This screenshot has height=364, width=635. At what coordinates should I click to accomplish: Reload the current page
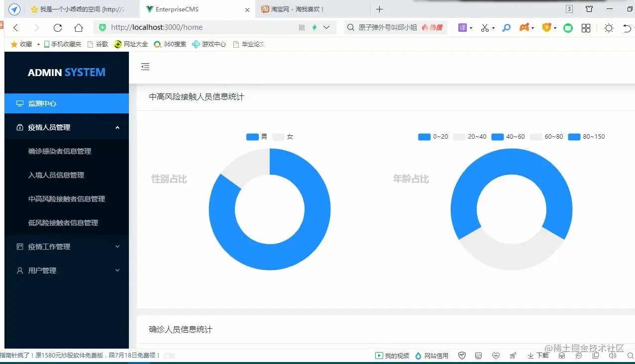coord(58,28)
